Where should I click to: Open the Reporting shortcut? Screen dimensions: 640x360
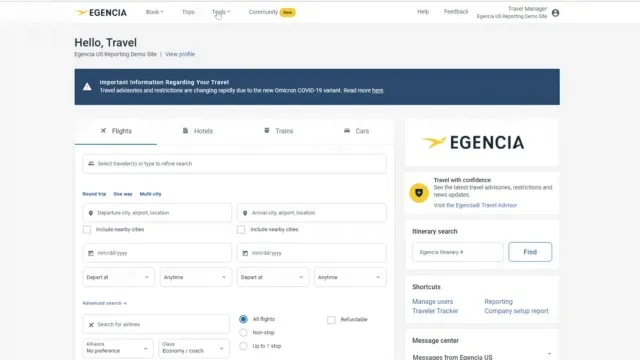498,302
